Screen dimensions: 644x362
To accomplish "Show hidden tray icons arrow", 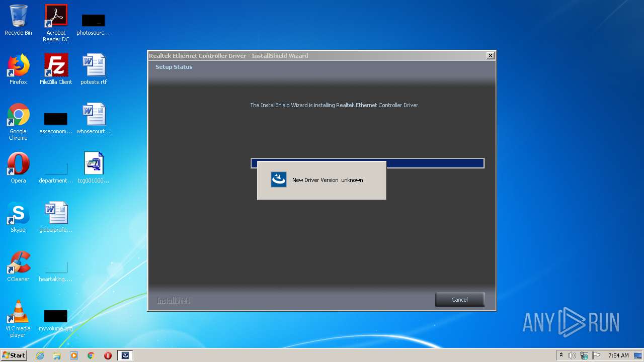I will pyautogui.click(x=561, y=355).
